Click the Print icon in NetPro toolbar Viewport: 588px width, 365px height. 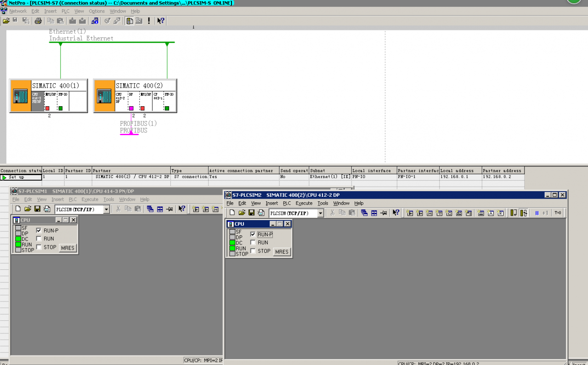pos(38,21)
